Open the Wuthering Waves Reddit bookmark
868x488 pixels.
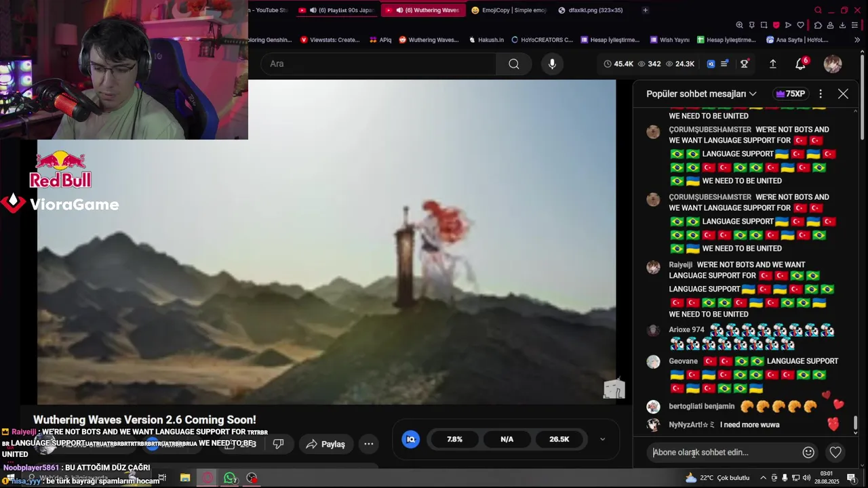(429, 40)
